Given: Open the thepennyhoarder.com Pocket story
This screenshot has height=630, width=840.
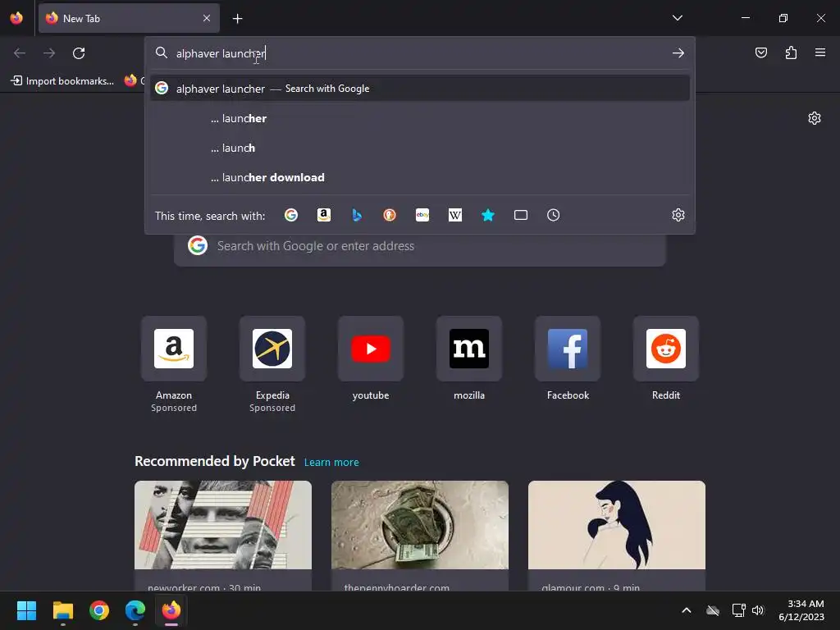Looking at the screenshot, I should click(419, 536).
